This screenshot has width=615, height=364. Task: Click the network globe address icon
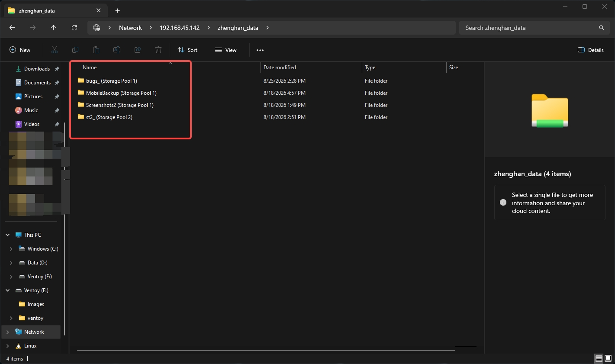pyautogui.click(x=97, y=28)
